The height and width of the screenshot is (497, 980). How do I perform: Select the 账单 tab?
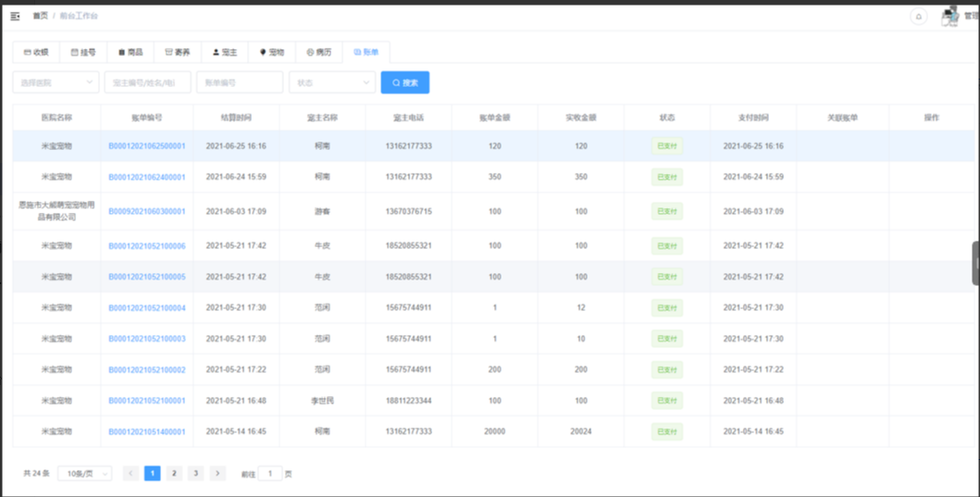point(366,53)
